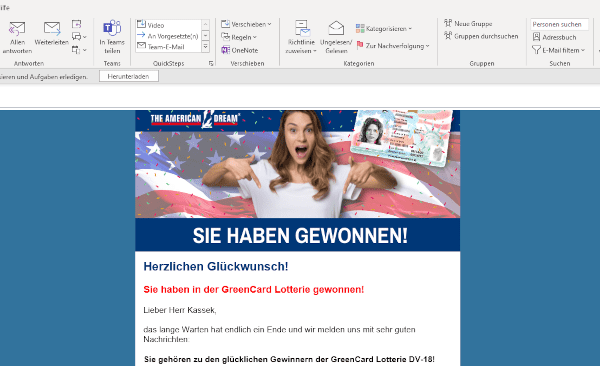Click the Weiterleiten forward icon
This screenshot has height=366, width=600.
coord(52,29)
